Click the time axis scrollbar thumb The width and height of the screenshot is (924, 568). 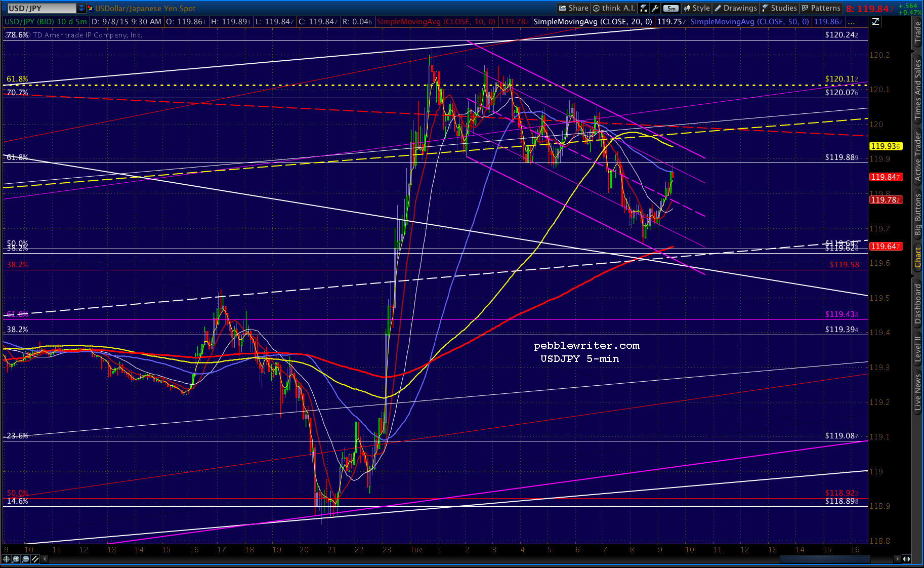825,559
